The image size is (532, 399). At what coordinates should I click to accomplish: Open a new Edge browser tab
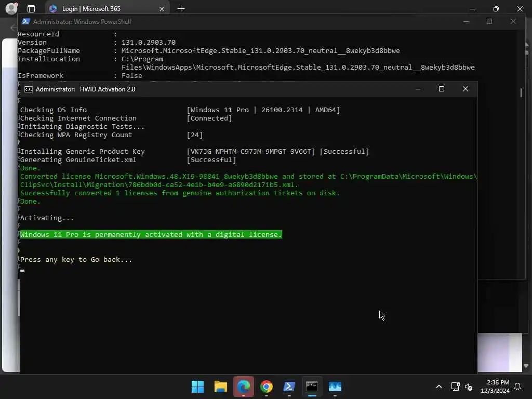click(181, 8)
